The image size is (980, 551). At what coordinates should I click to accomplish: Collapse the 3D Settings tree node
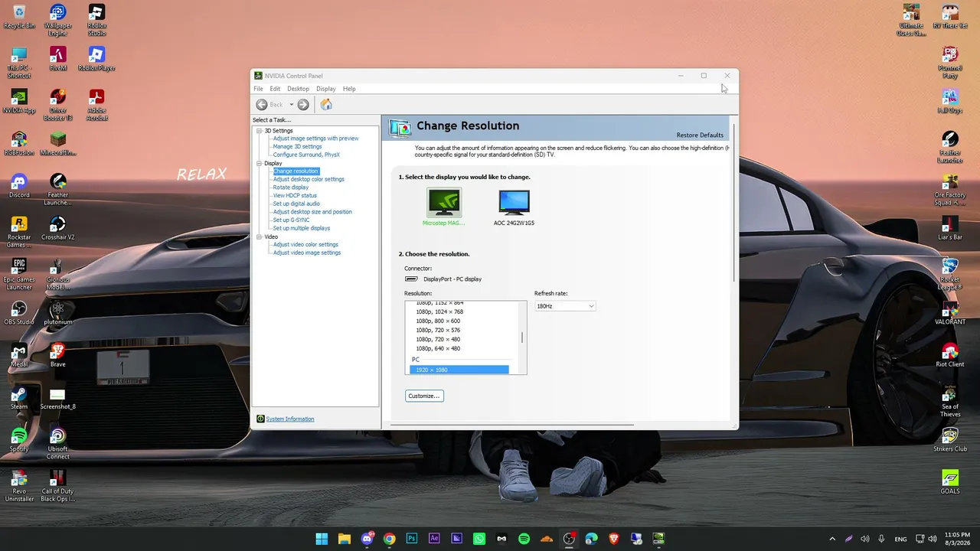[260, 131]
